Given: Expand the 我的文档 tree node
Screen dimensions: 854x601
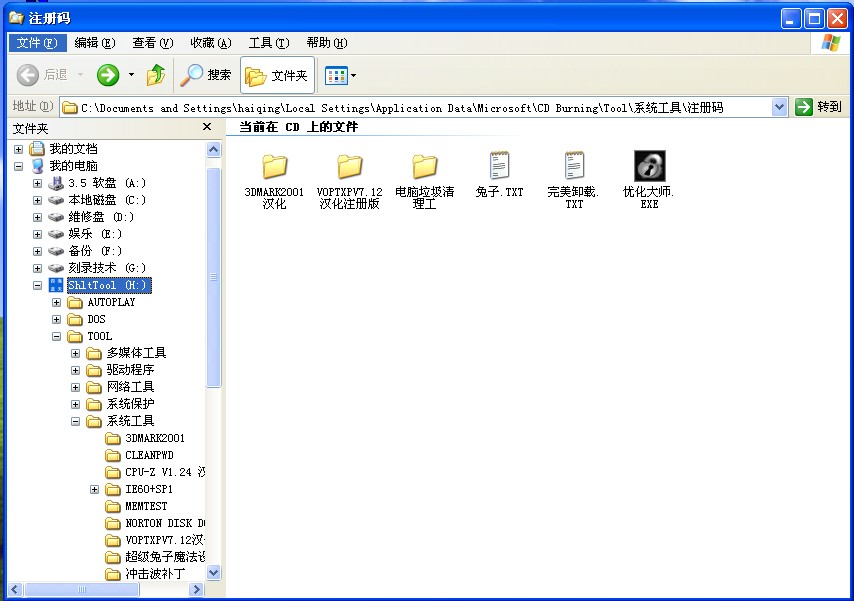Looking at the screenshot, I should click(x=19, y=149).
